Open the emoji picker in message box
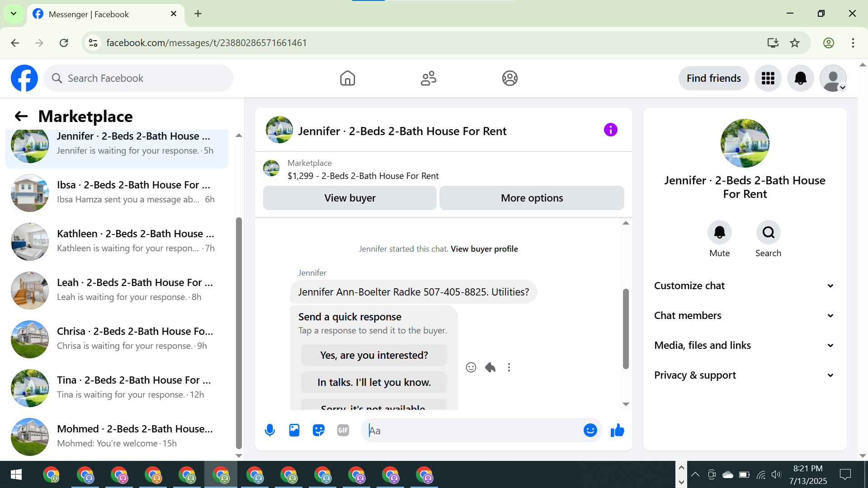The image size is (868, 488). click(590, 430)
